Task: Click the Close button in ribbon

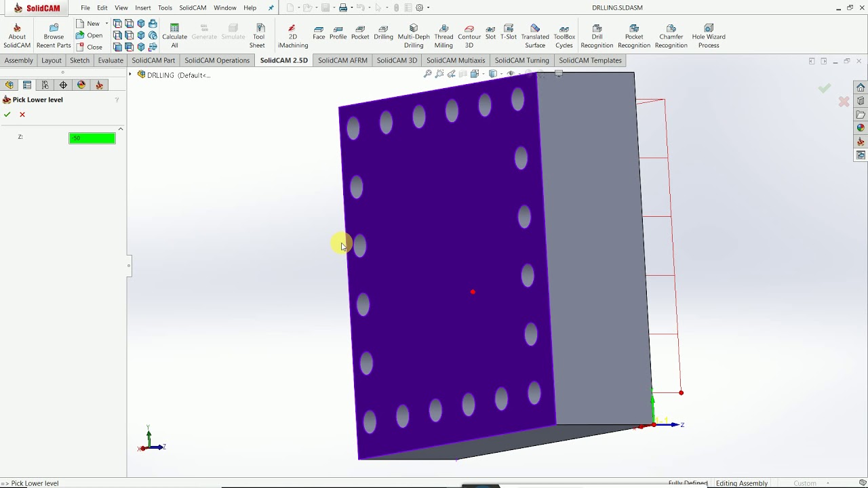Action: click(x=90, y=47)
